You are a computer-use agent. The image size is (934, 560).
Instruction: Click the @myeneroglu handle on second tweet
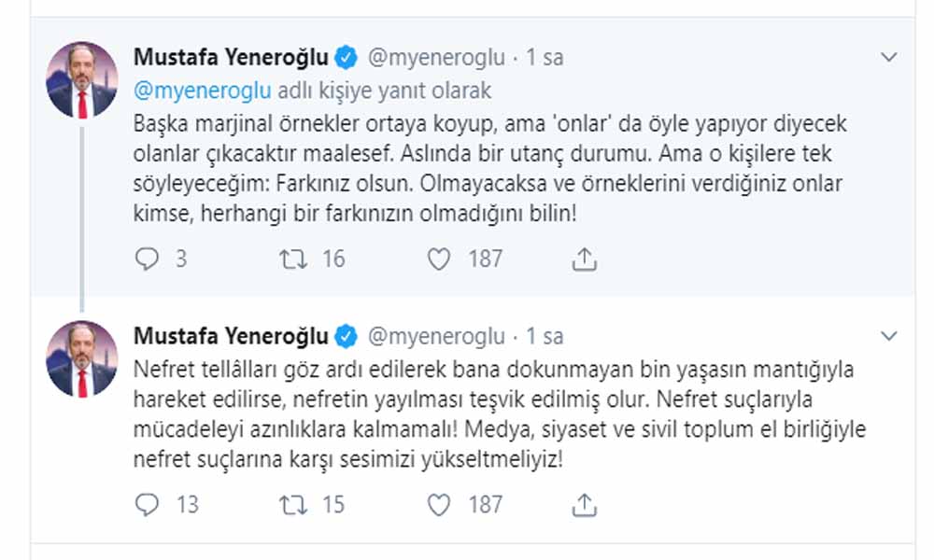(x=437, y=336)
